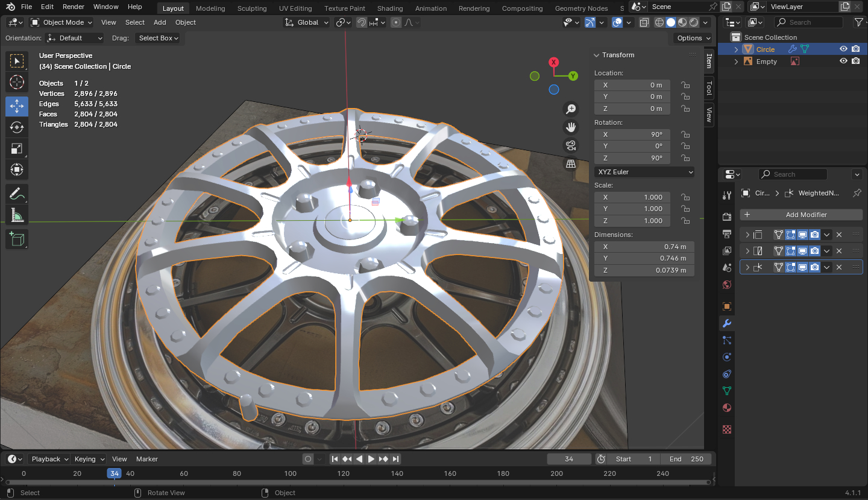Toggle proportional editing in the viewport header

(396, 22)
